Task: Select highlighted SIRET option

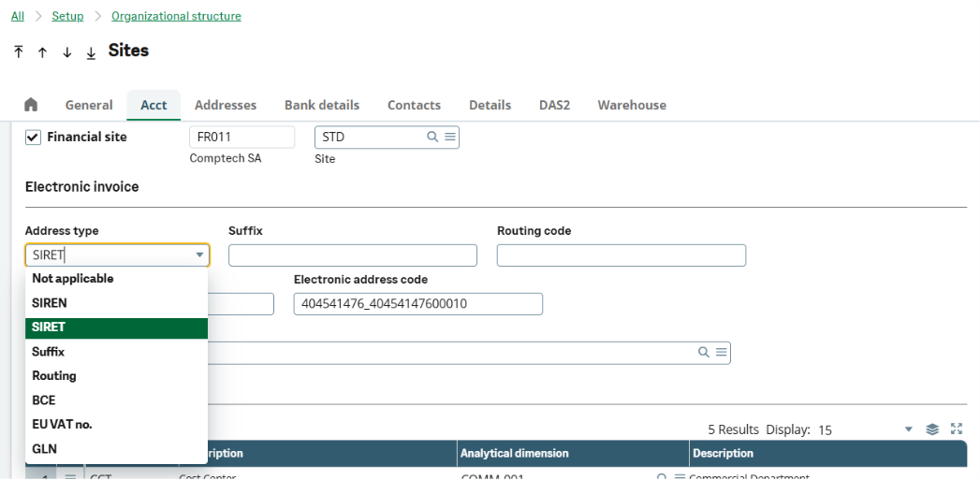Action: 116,327
